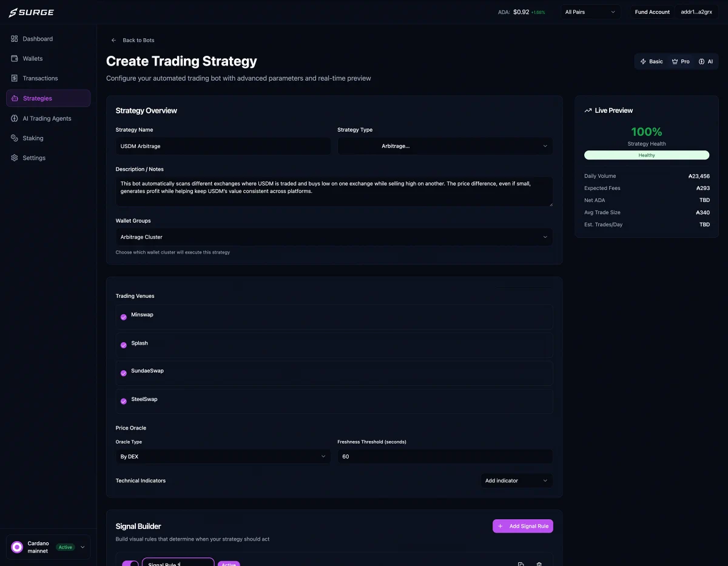Click the Signal Rule 1 name field
The height and width of the screenshot is (566, 728).
click(x=178, y=562)
